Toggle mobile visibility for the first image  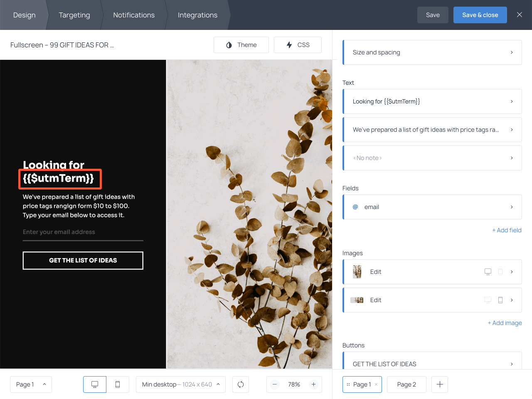[x=500, y=272]
